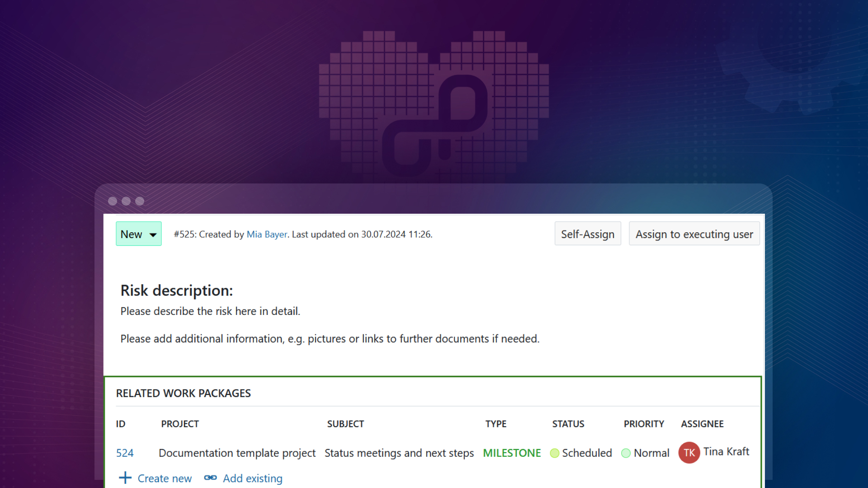The image size is (868, 488).
Task: Click Assign to executing user button
Action: [x=693, y=234]
